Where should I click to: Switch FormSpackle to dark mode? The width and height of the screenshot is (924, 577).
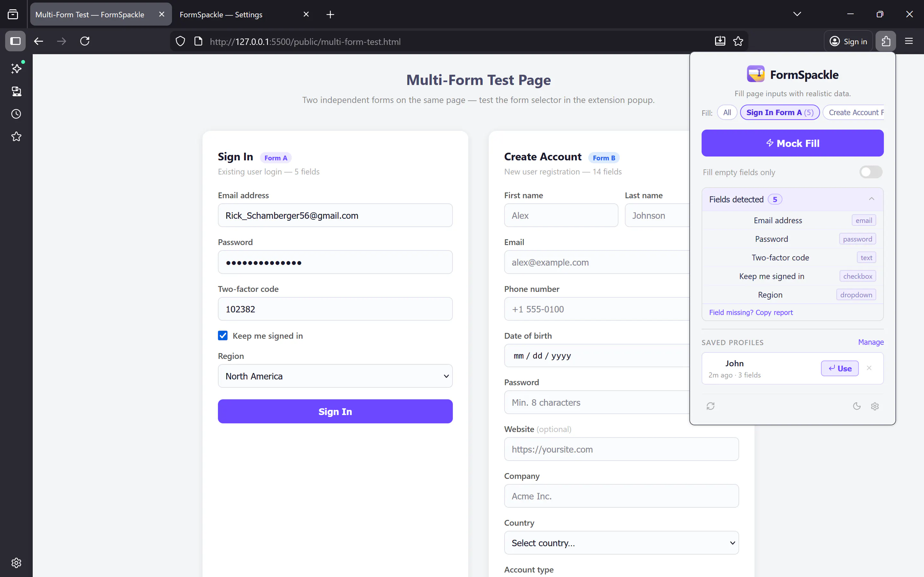tap(857, 406)
